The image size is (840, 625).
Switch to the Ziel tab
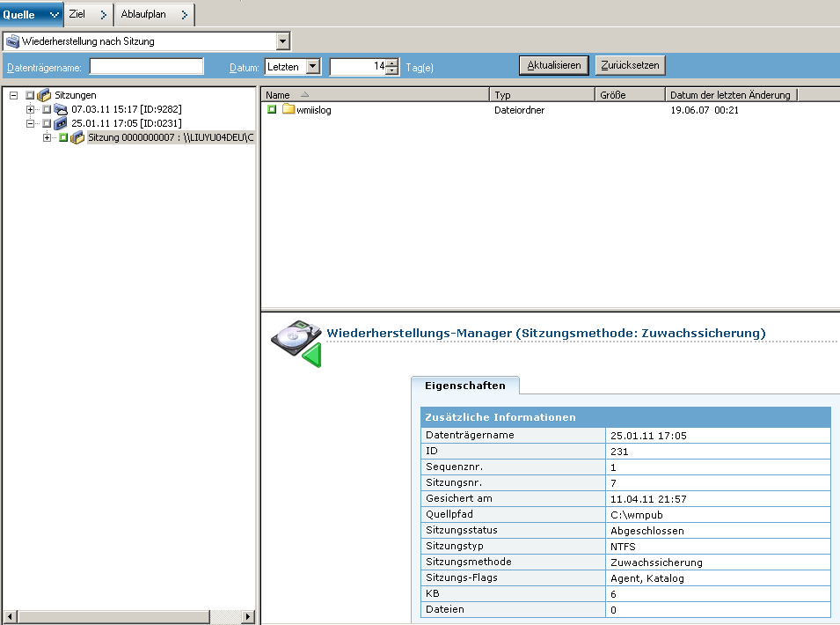pos(88,14)
